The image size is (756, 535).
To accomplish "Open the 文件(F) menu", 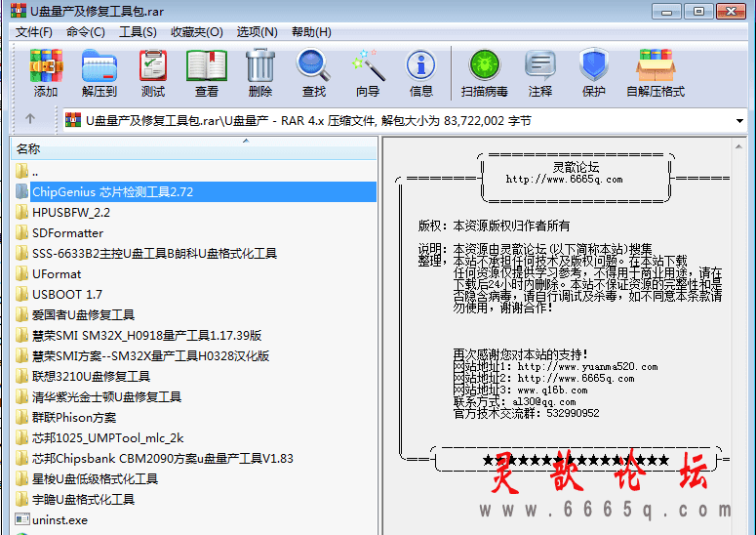I will [x=34, y=32].
